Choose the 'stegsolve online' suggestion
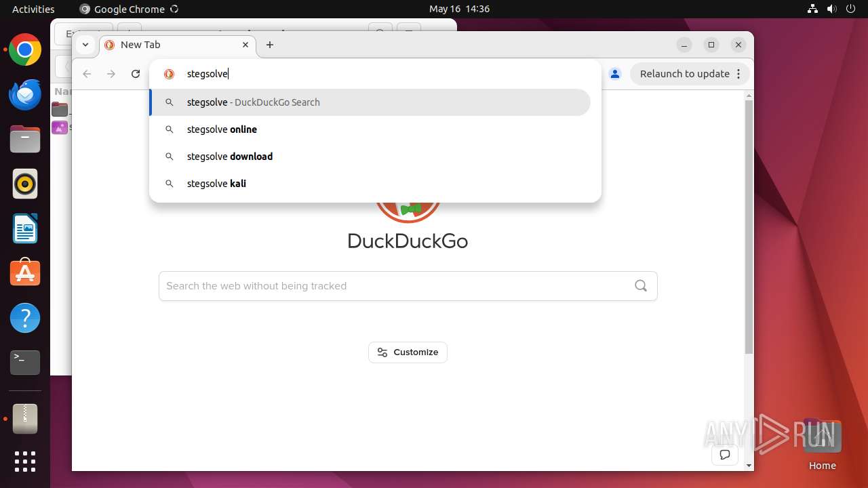The image size is (868, 488). tap(370, 129)
